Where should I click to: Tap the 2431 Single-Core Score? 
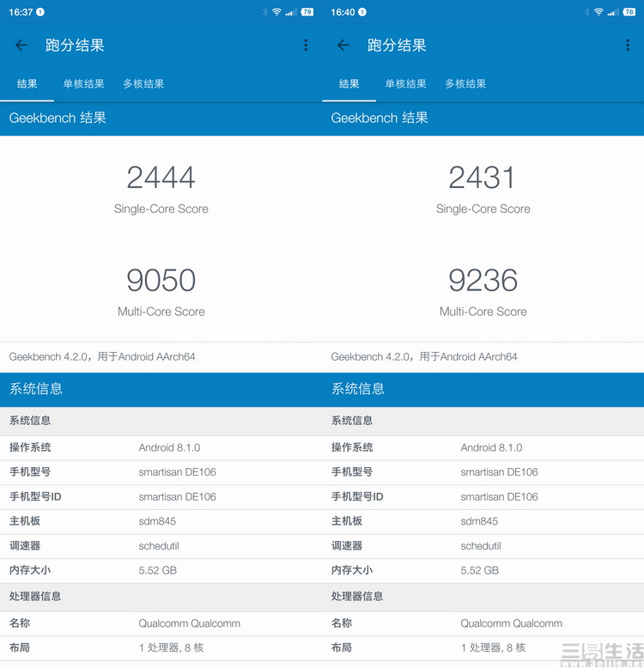(483, 179)
